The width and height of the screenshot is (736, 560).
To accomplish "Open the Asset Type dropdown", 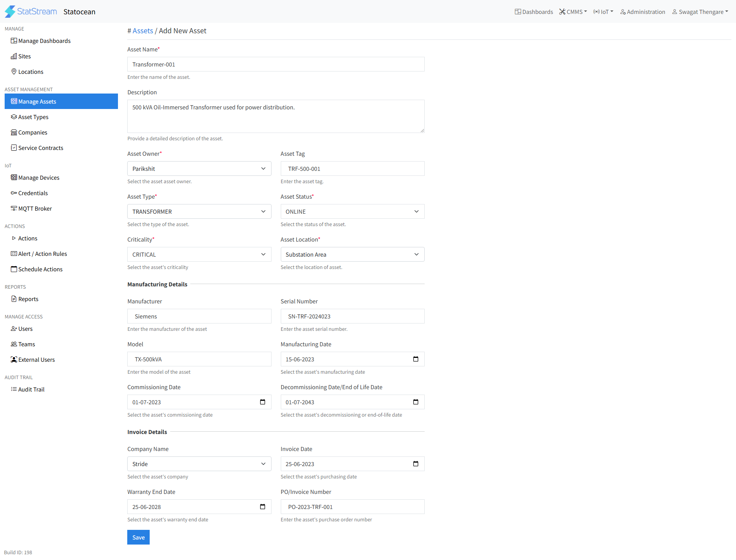I will point(199,211).
